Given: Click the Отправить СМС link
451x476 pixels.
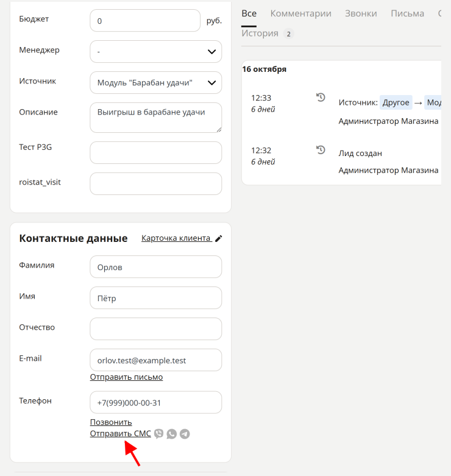Looking at the screenshot, I should 120,433.
